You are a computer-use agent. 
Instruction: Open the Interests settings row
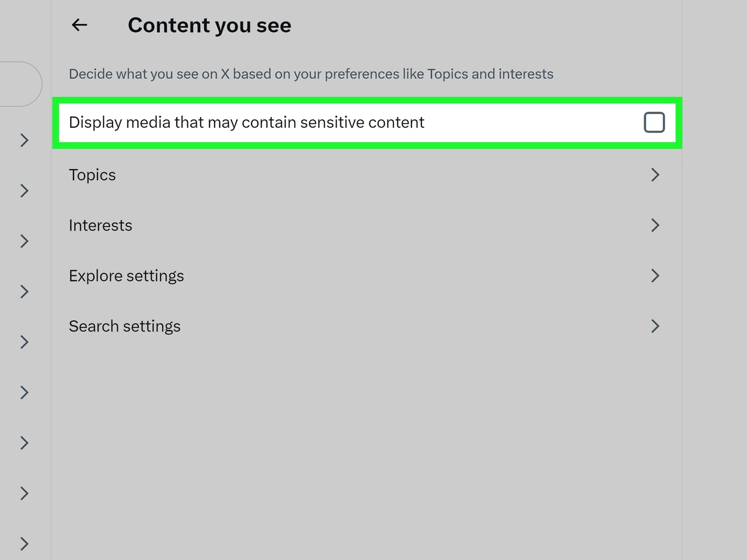point(367,225)
